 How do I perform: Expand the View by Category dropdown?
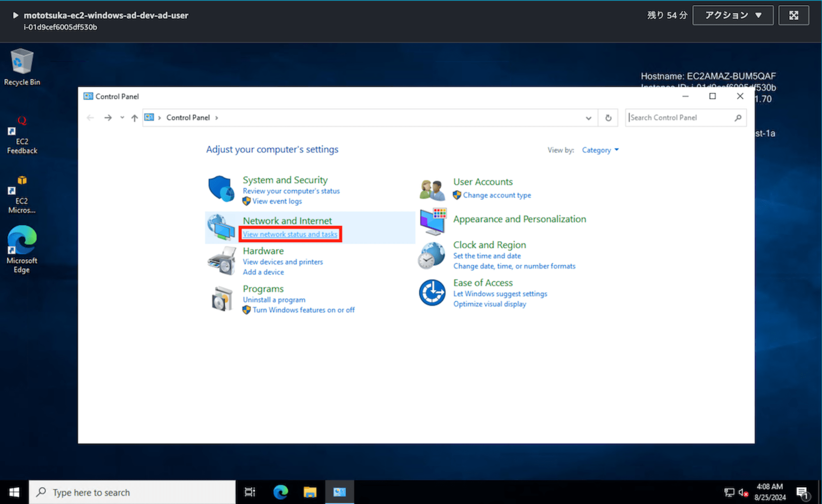pyautogui.click(x=600, y=150)
